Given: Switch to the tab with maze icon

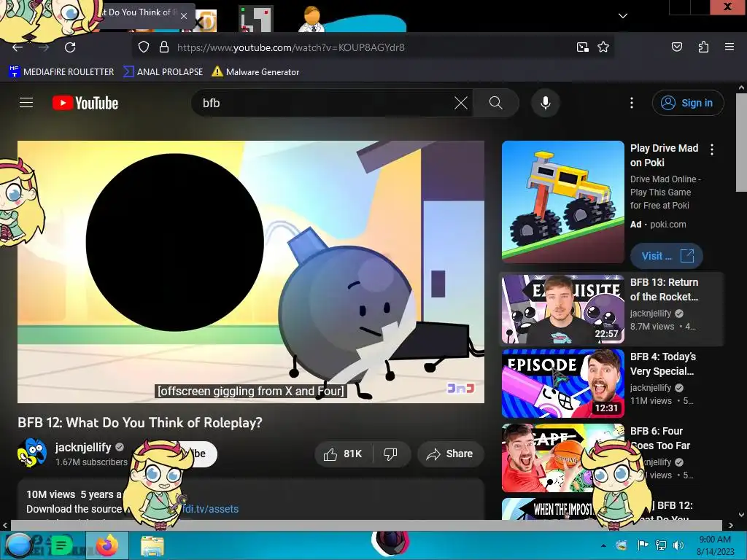Looking at the screenshot, I should pos(256,19).
